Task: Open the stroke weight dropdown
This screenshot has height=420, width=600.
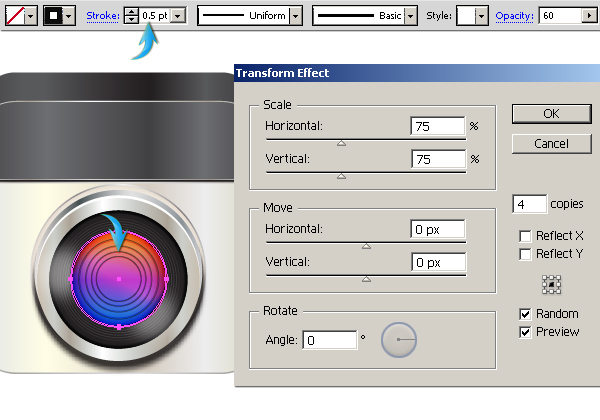Action: (x=178, y=16)
